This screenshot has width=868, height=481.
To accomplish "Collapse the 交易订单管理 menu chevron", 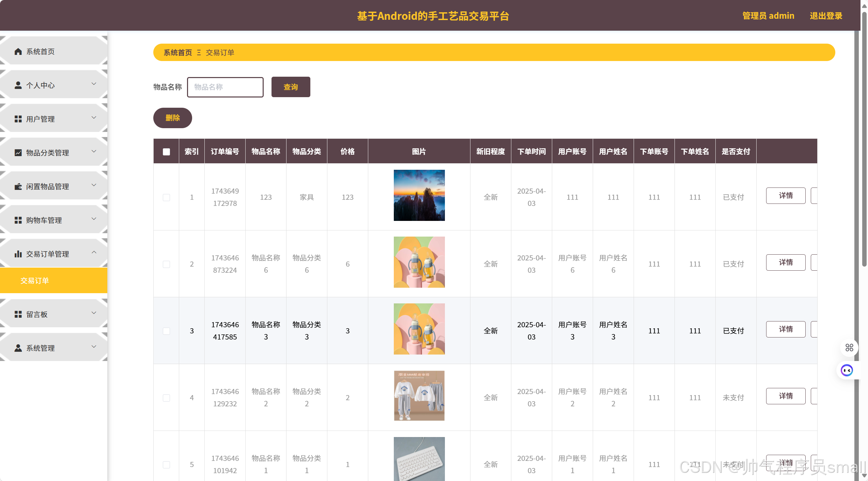I will click(x=94, y=253).
